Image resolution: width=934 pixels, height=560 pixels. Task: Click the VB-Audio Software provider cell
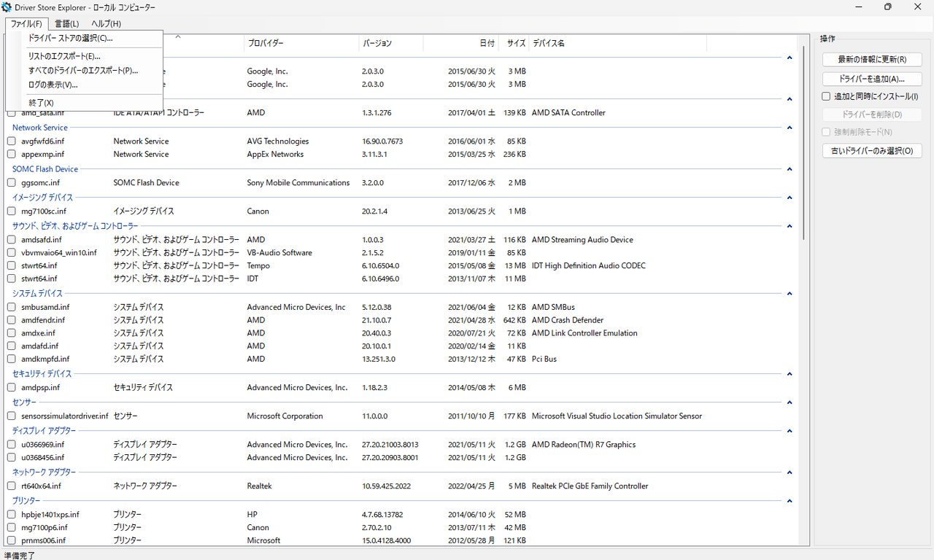(x=279, y=253)
